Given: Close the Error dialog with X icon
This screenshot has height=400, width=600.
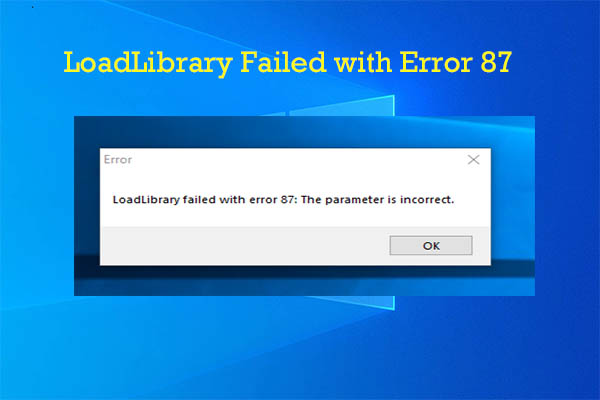Looking at the screenshot, I should [473, 160].
